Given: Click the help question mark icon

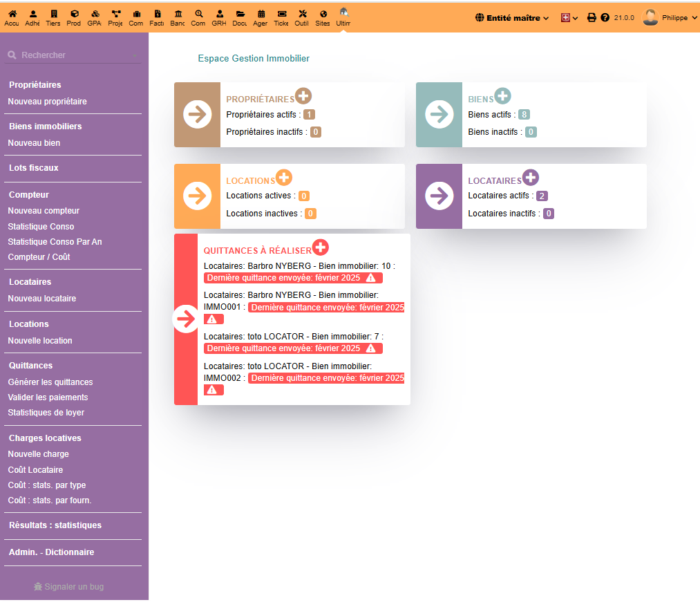Looking at the screenshot, I should (x=605, y=17).
